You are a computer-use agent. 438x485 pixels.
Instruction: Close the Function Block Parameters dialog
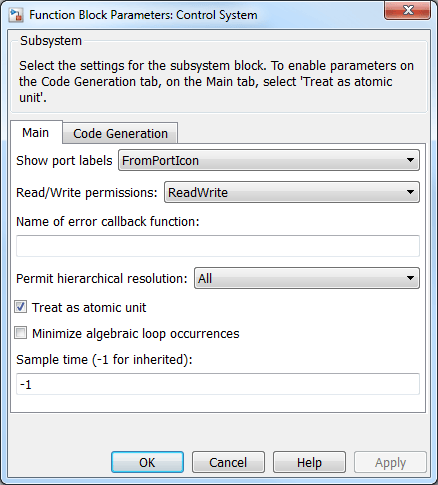(407, 10)
